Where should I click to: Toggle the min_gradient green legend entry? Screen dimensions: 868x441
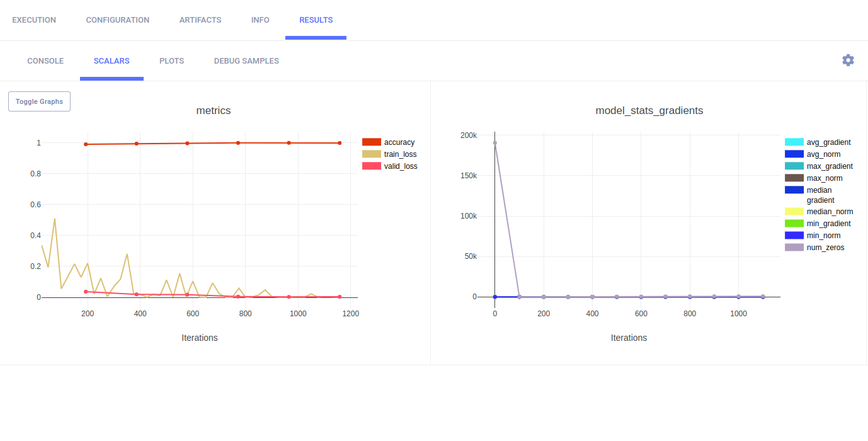coord(828,224)
